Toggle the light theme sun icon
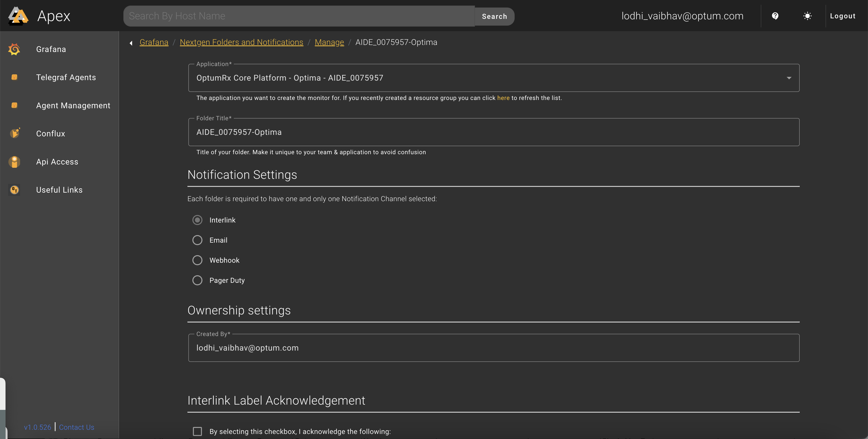The height and width of the screenshot is (439, 868). 807,16
